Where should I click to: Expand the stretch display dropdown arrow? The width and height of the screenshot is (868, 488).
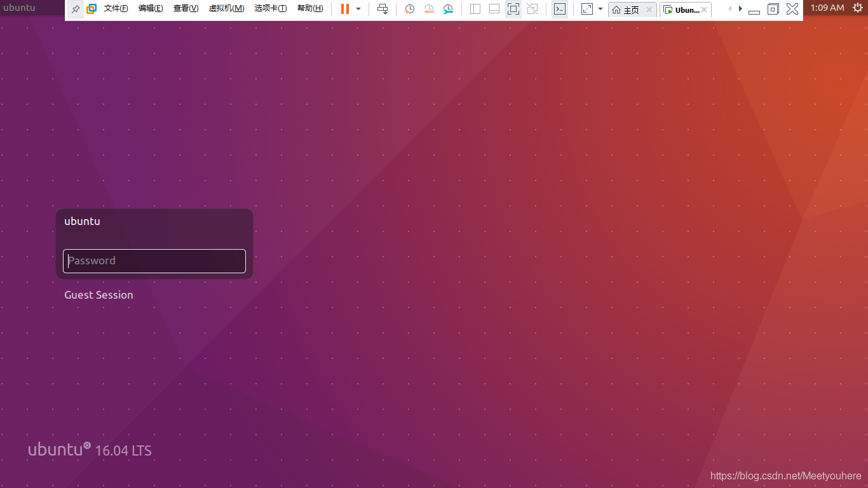coord(600,9)
